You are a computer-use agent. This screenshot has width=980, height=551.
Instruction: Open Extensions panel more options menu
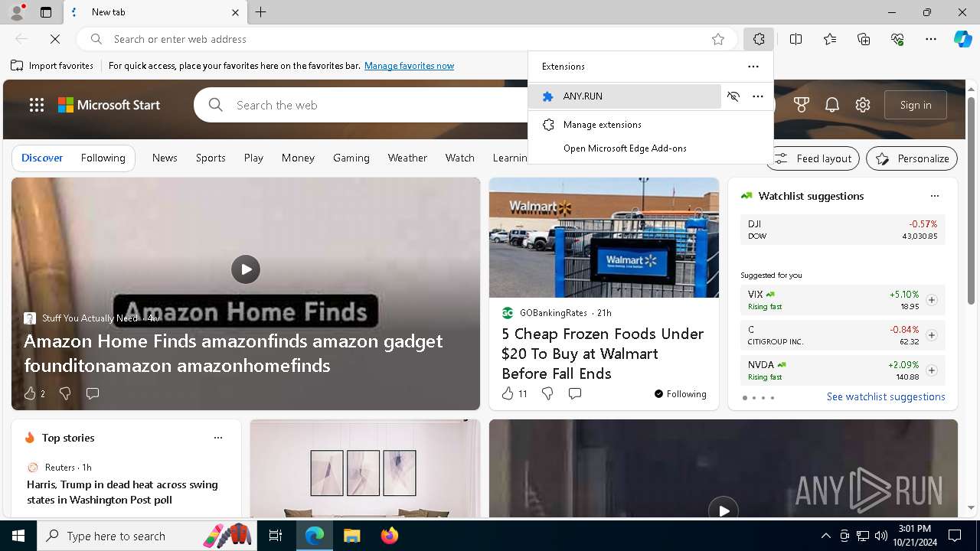(x=753, y=67)
